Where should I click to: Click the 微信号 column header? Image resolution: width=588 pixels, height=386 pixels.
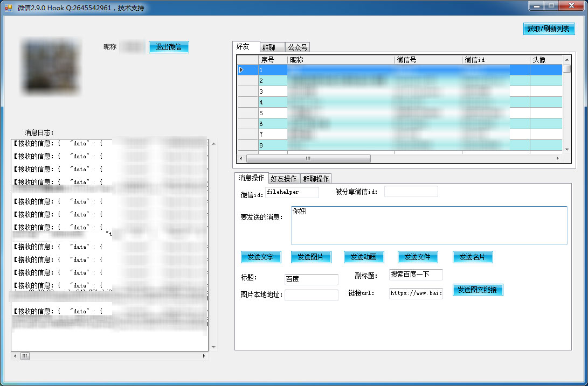428,60
